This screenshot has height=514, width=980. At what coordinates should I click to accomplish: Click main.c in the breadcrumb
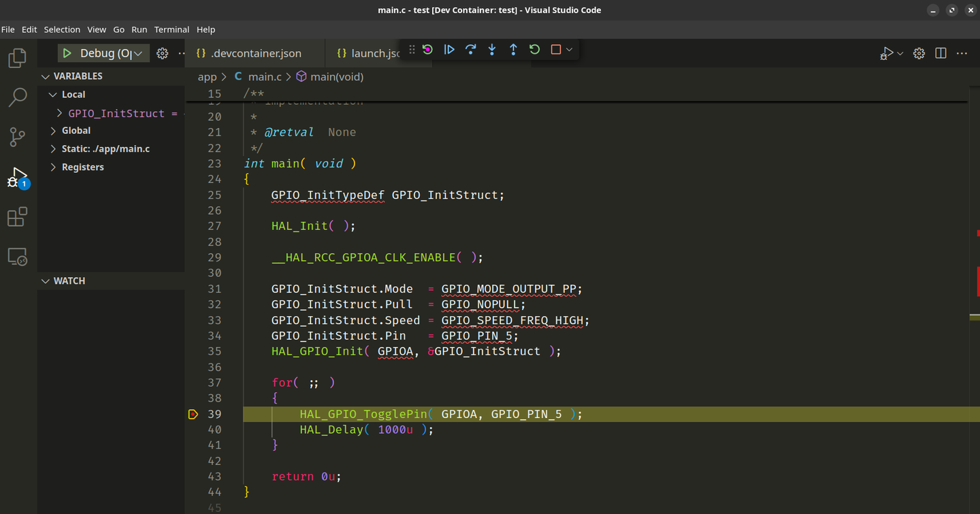click(265, 77)
